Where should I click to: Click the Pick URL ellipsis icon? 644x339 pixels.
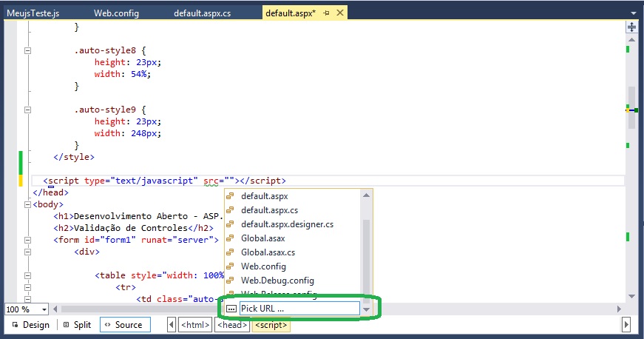tap(231, 308)
